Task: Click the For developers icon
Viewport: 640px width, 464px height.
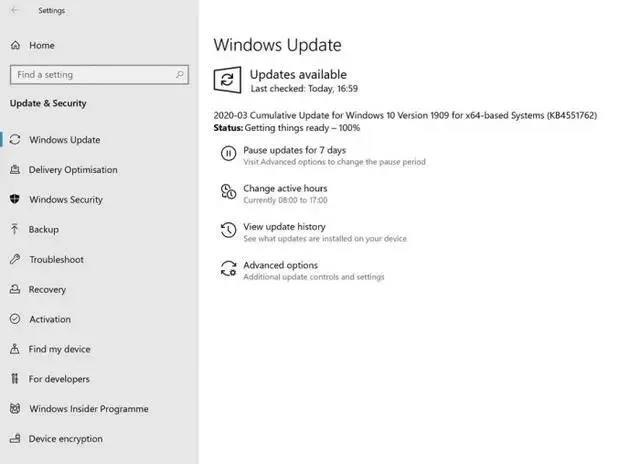Action: pyautogui.click(x=15, y=379)
